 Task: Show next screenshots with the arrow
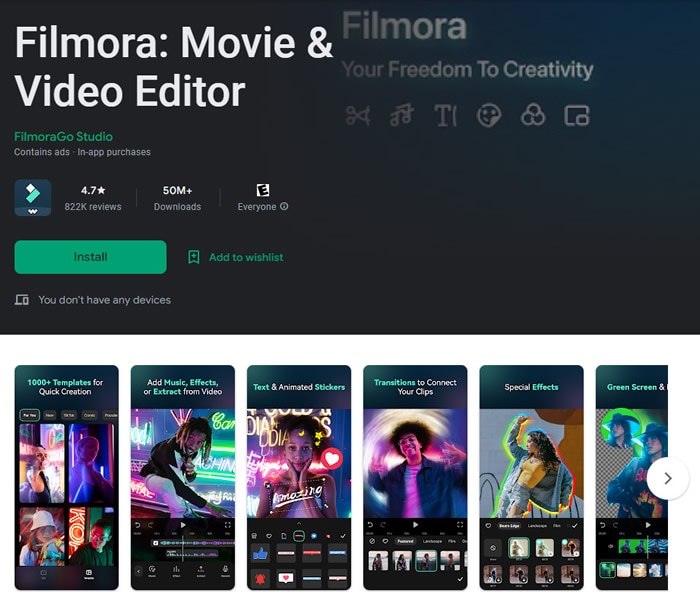[668, 478]
